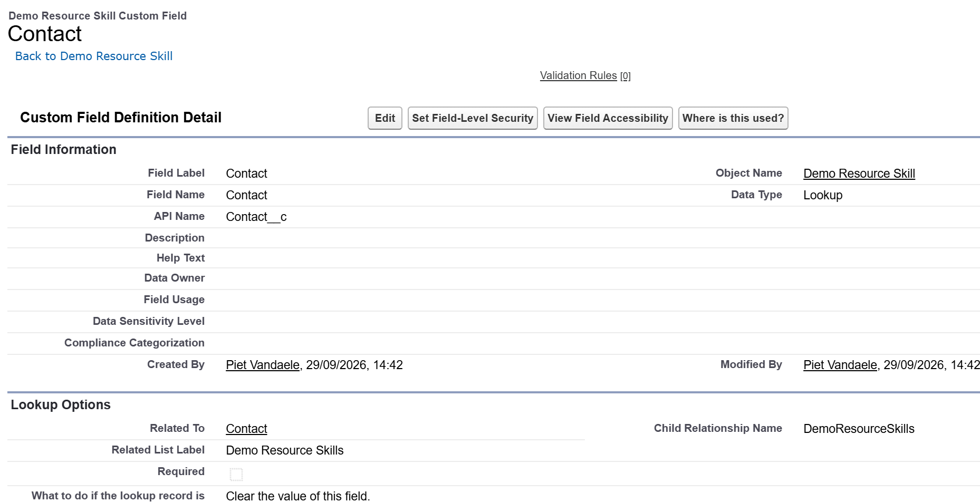Open the Related To Contact link
The width and height of the screenshot is (980, 502).
pyautogui.click(x=246, y=429)
